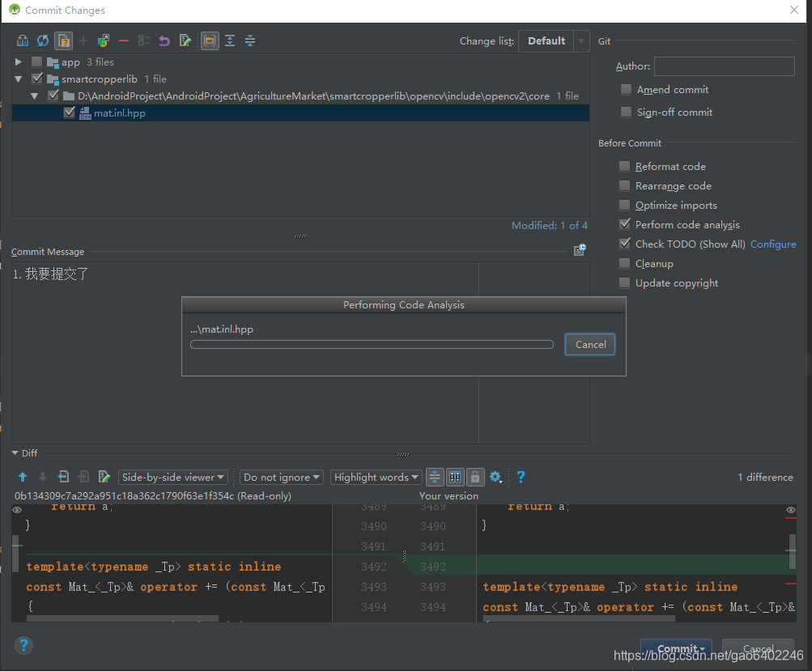
Task: Open Do not ignore dropdown
Action: click(281, 477)
